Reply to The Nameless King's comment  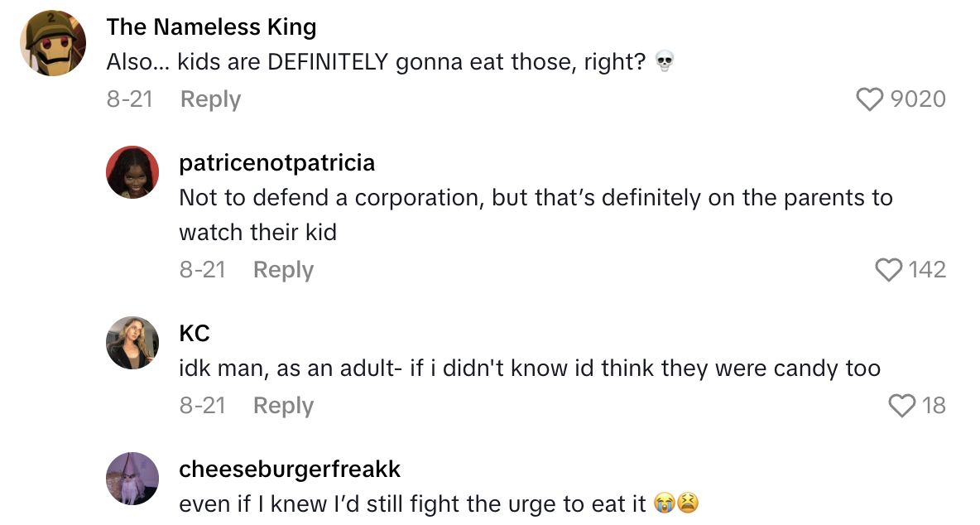click(x=210, y=99)
